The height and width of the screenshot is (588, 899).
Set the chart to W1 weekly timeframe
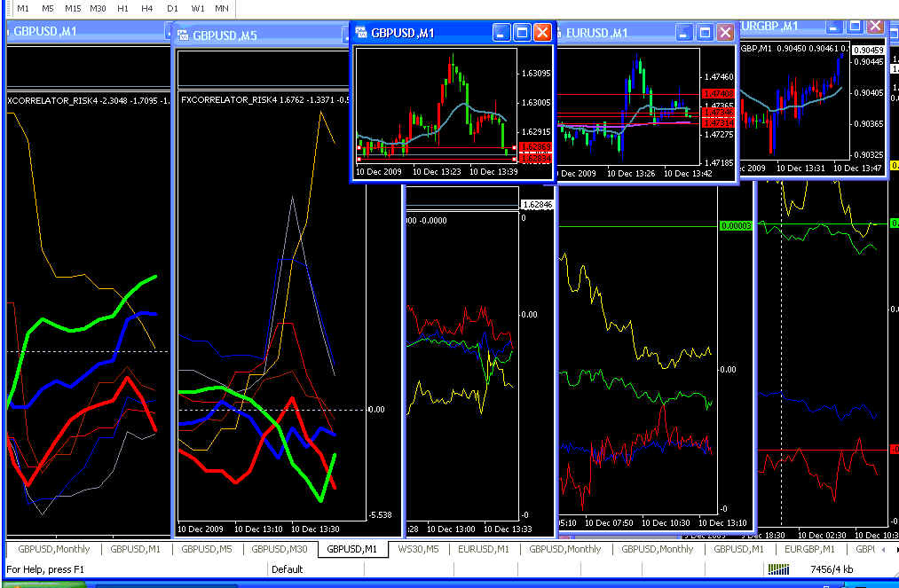click(x=198, y=8)
